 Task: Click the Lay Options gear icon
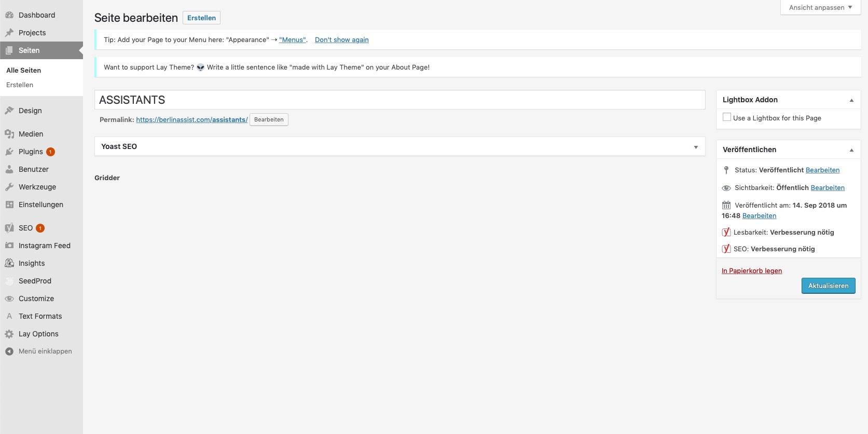[9, 334]
